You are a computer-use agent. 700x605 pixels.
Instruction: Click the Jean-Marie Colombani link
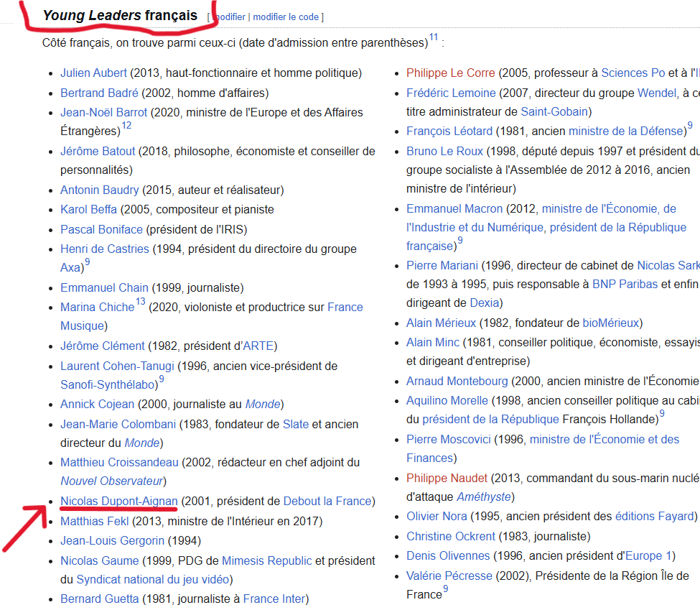118,424
